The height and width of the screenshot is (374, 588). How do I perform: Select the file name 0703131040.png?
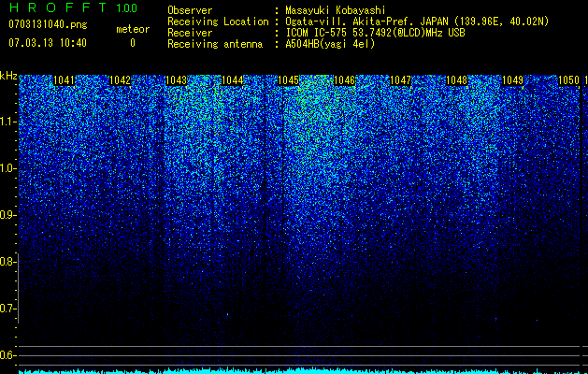[48, 25]
